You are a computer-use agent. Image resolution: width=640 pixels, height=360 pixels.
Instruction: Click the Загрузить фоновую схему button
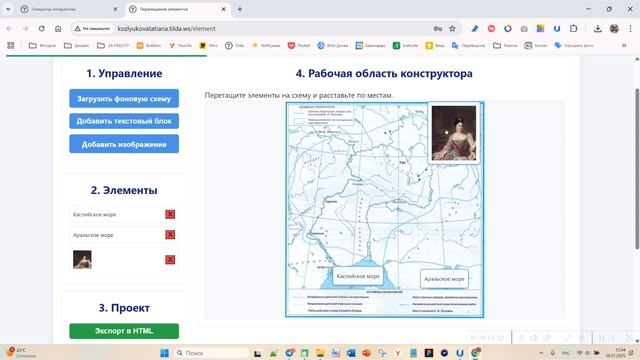pyautogui.click(x=124, y=99)
